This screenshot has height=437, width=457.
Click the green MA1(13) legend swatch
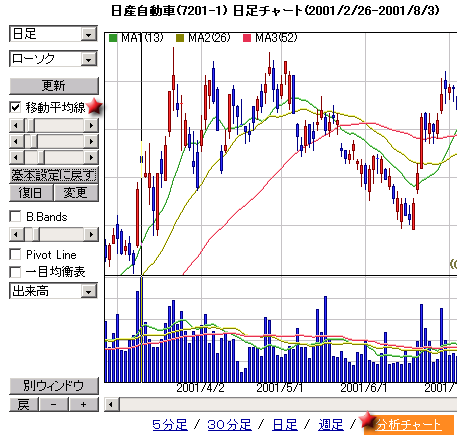click(113, 38)
